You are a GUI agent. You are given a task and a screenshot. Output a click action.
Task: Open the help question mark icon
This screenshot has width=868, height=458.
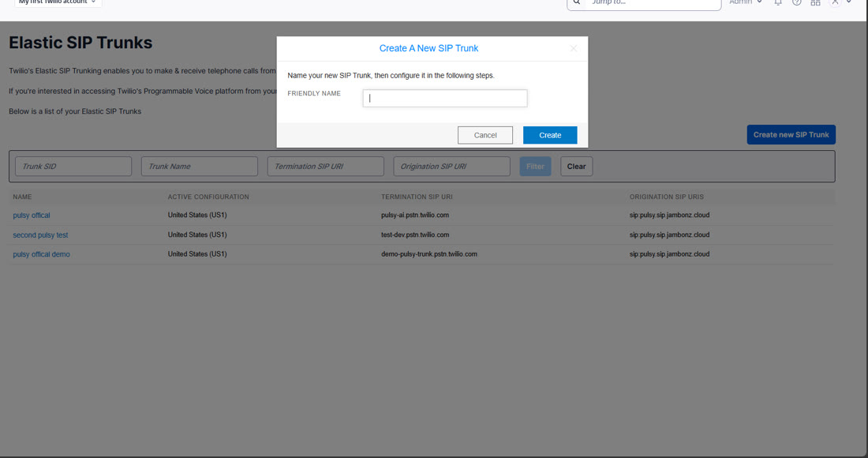tap(797, 3)
